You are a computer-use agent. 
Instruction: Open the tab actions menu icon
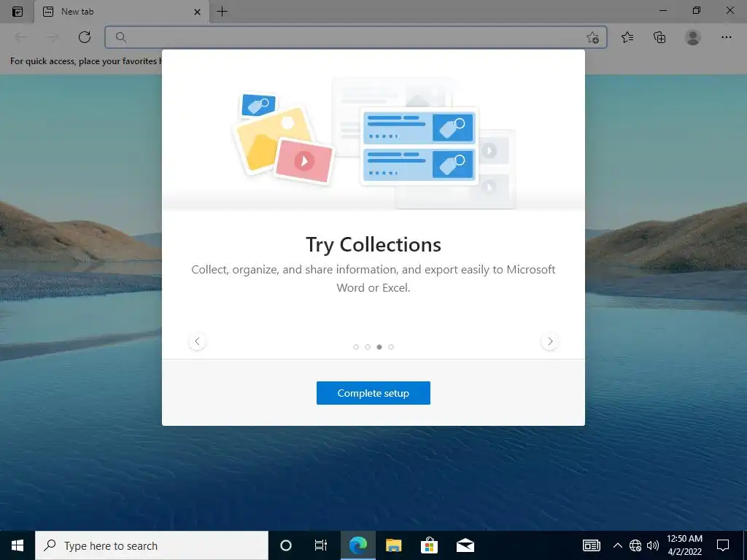click(x=18, y=12)
